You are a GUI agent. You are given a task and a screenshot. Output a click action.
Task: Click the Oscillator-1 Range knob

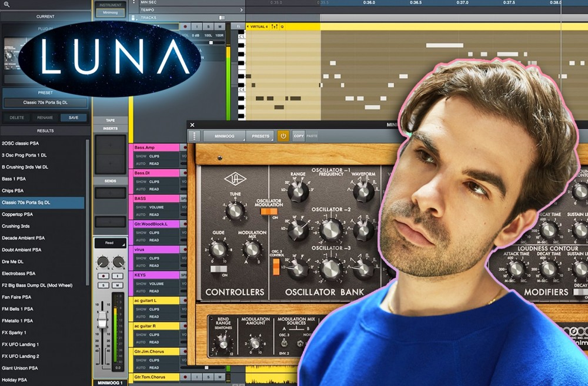pyautogui.click(x=298, y=191)
